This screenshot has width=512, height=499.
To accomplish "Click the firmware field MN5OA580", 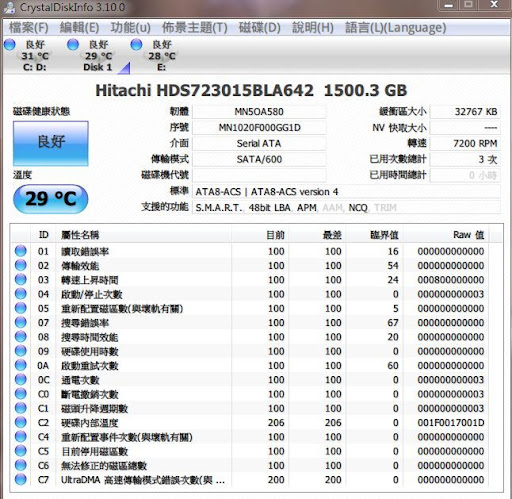I will click(259, 112).
